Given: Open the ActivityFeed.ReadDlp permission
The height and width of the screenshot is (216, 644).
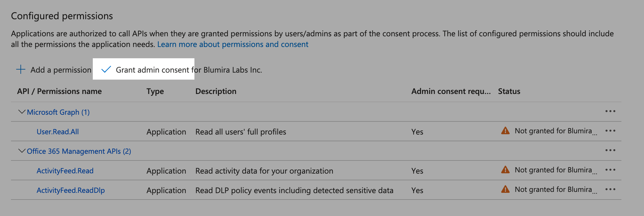Looking at the screenshot, I should point(71,190).
